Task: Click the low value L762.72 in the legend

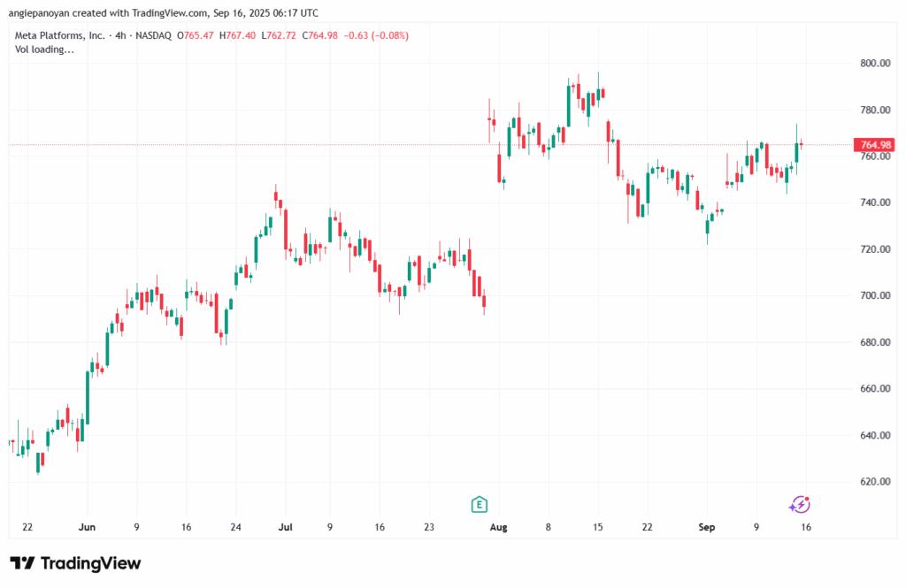Action: pyautogui.click(x=280, y=35)
